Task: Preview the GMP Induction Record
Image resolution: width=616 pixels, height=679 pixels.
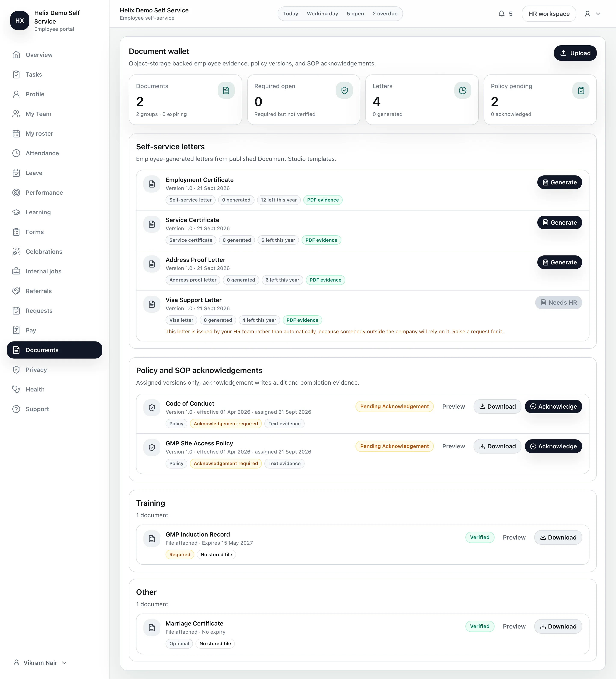Action: click(x=514, y=538)
